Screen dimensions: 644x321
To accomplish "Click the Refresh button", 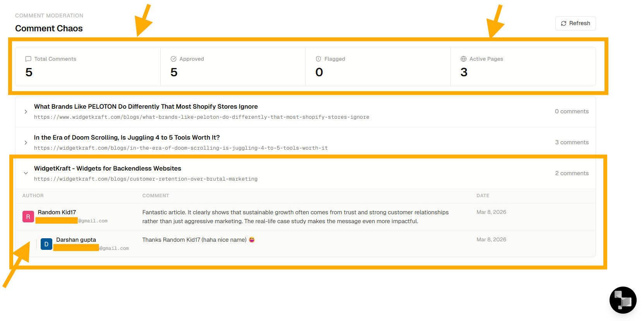I will pyautogui.click(x=575, y=23).
